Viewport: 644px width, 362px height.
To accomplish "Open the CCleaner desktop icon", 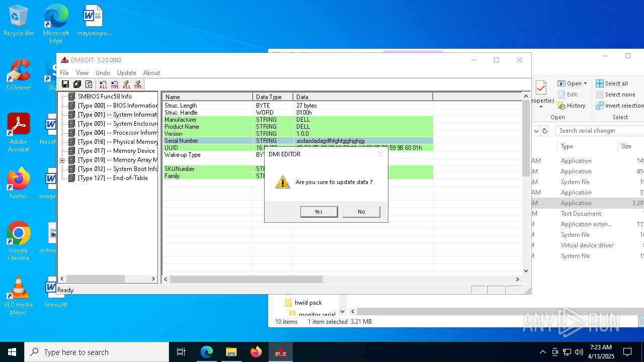I will pos(19,75).
